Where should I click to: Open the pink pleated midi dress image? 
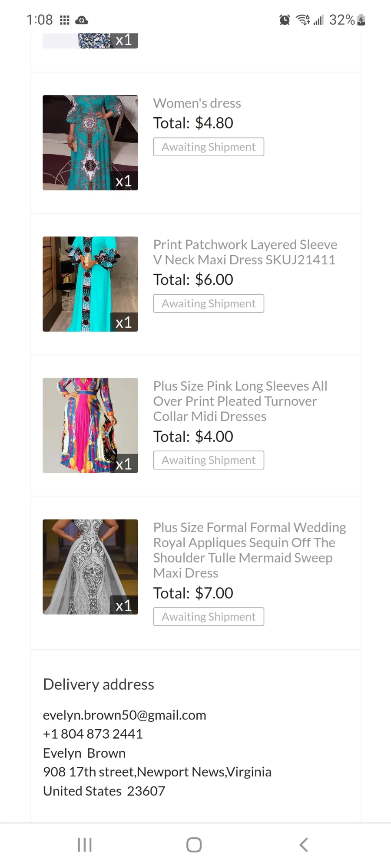pos(90,425)
